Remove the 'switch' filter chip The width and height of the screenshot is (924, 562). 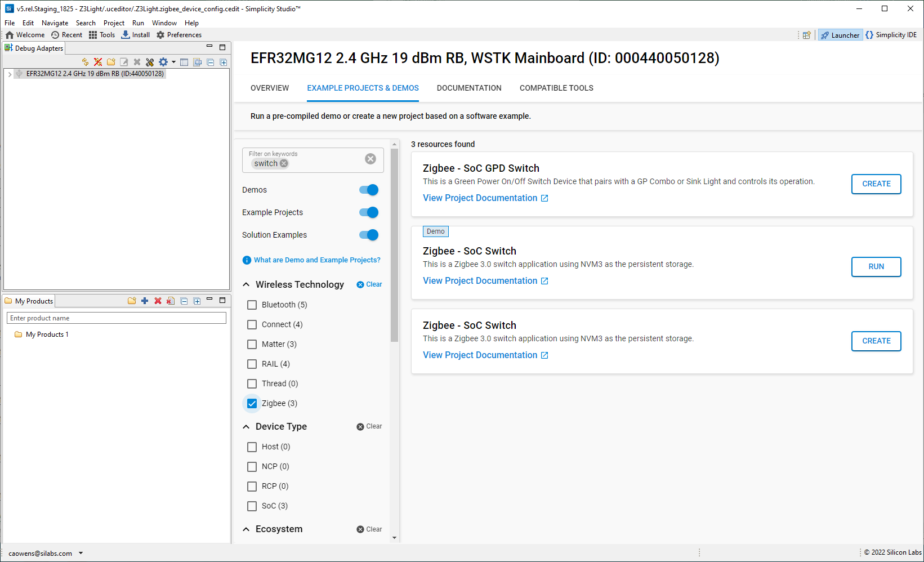(284, 164)
